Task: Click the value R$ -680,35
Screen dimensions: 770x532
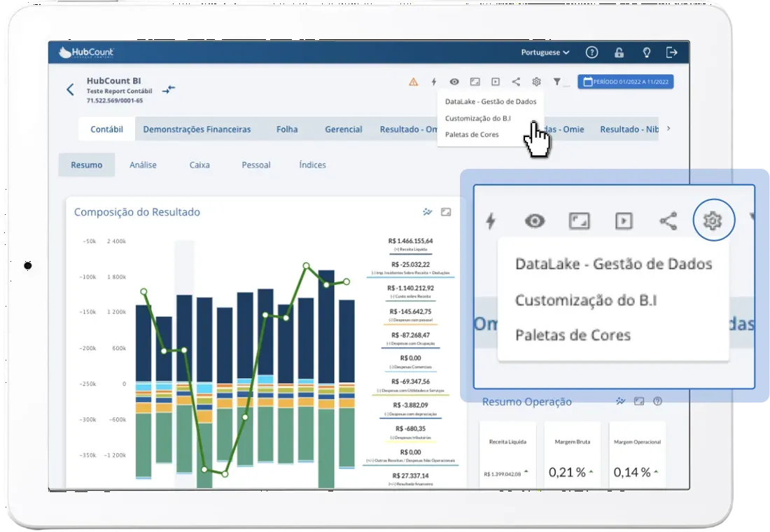Action: (x=410, y=429)
